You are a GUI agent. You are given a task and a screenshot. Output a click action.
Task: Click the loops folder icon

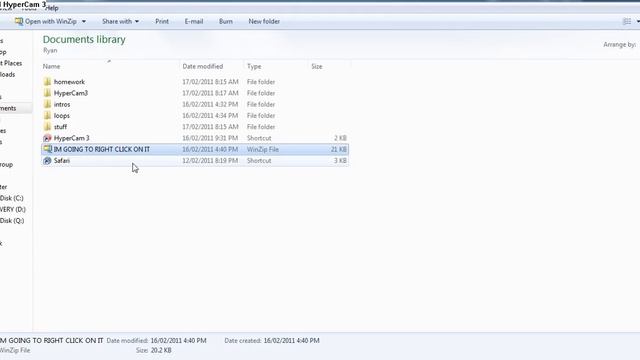click(47, 116)
